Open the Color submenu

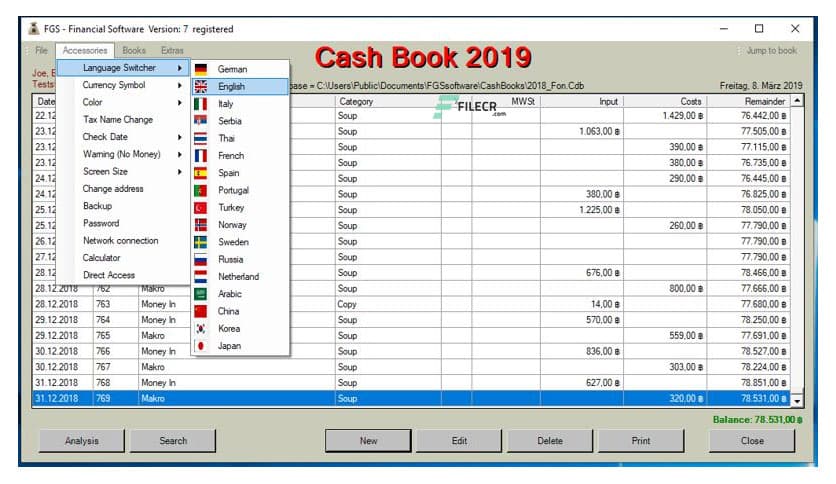pyautogui.click(x=93, y=102)
